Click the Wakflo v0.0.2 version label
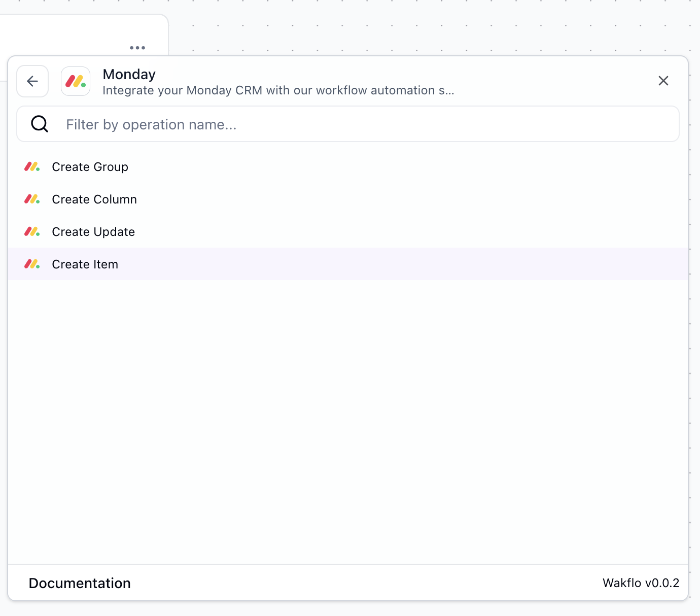Viewport: 700px width, 616px height. [640, 583]
